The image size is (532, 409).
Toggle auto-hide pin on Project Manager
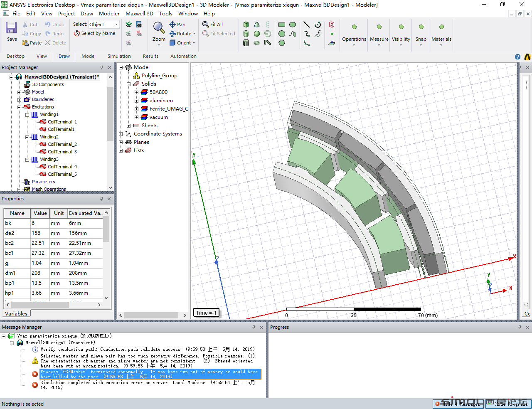101,67
